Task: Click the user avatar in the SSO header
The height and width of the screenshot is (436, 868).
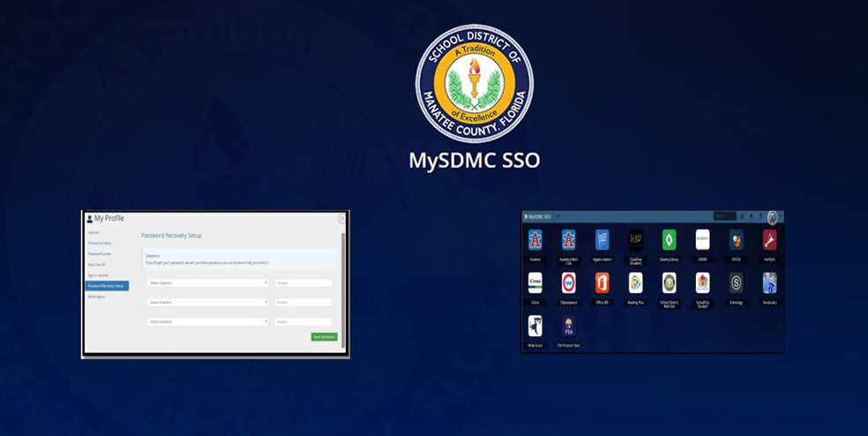Action: point(772,216)
